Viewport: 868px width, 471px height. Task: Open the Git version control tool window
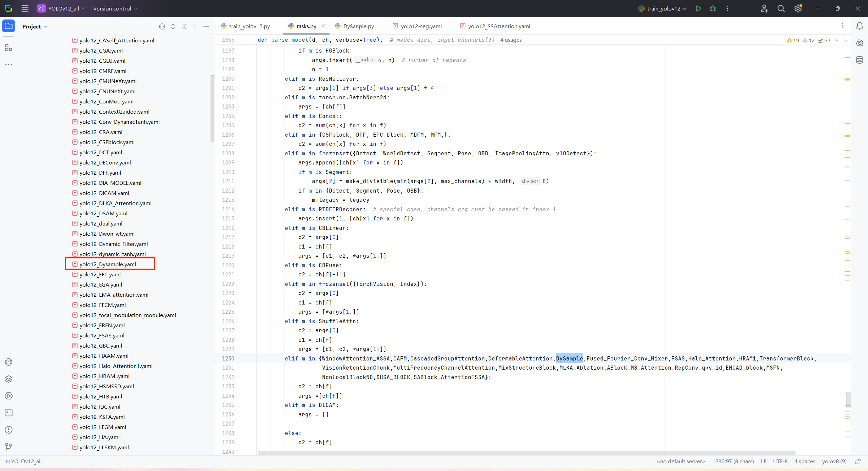pos(8,447)
